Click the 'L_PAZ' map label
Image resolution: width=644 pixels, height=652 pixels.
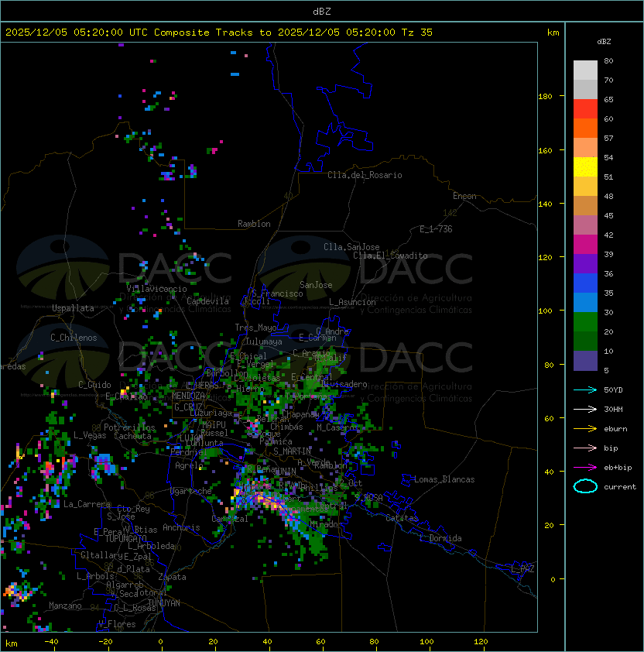(x=522, y=569)
